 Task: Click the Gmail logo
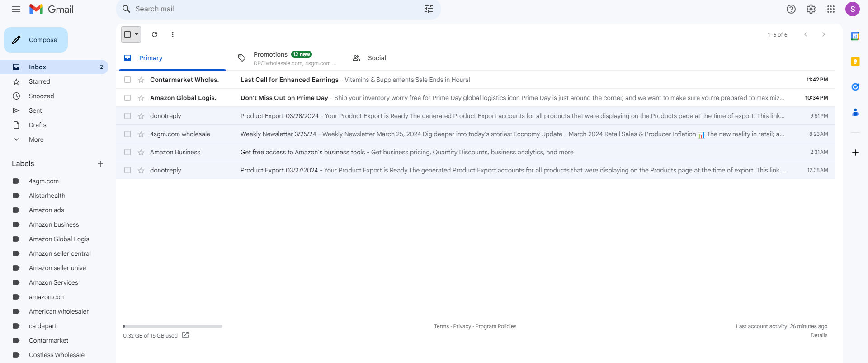[x=52, y=9]
